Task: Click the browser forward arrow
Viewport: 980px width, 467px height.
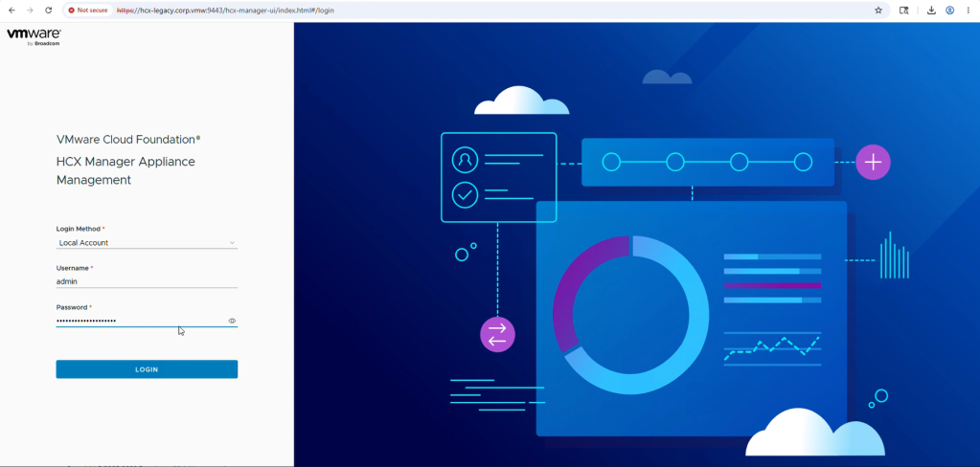Action: tap(30, 10)
